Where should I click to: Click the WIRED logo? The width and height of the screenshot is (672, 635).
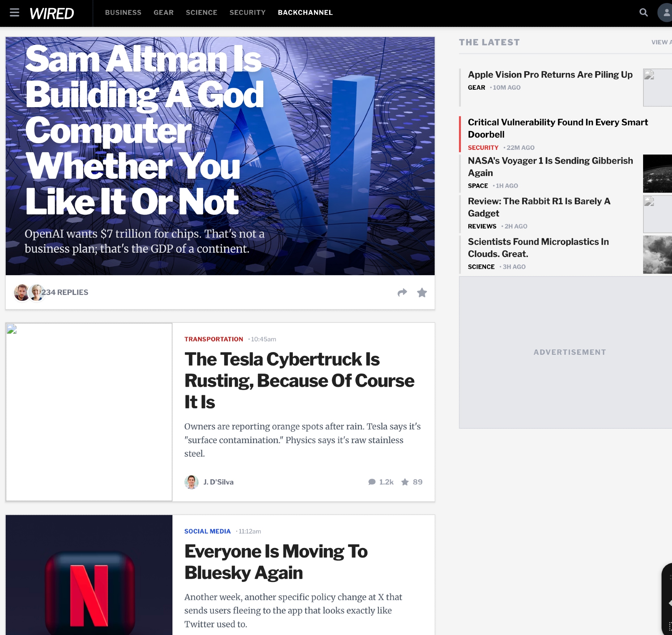point(52,13)
